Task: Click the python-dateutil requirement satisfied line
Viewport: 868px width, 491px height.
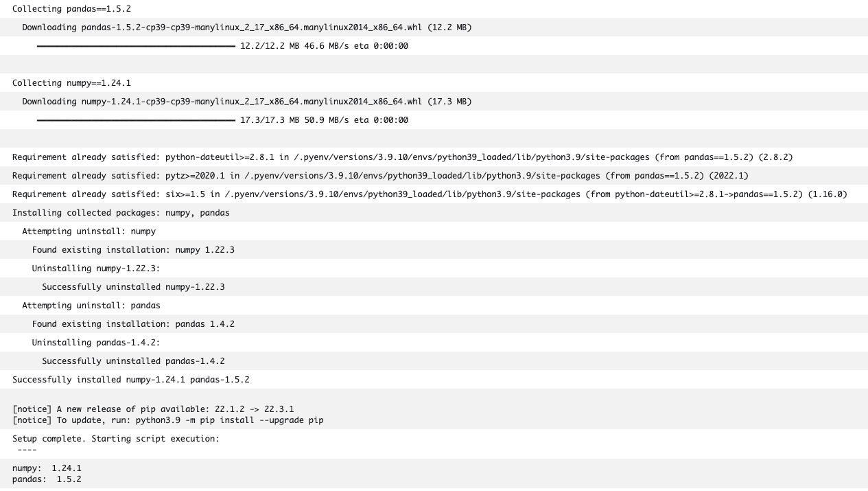Action: [403, 157]
